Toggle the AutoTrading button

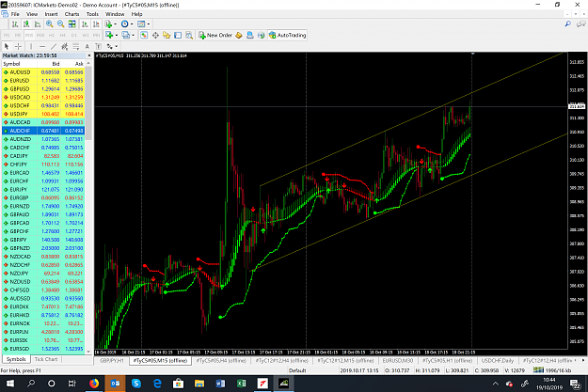(288, 35)
